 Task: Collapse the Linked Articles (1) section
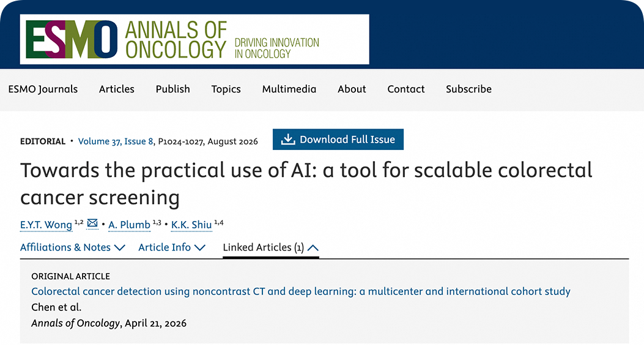(x=271, y=247)
